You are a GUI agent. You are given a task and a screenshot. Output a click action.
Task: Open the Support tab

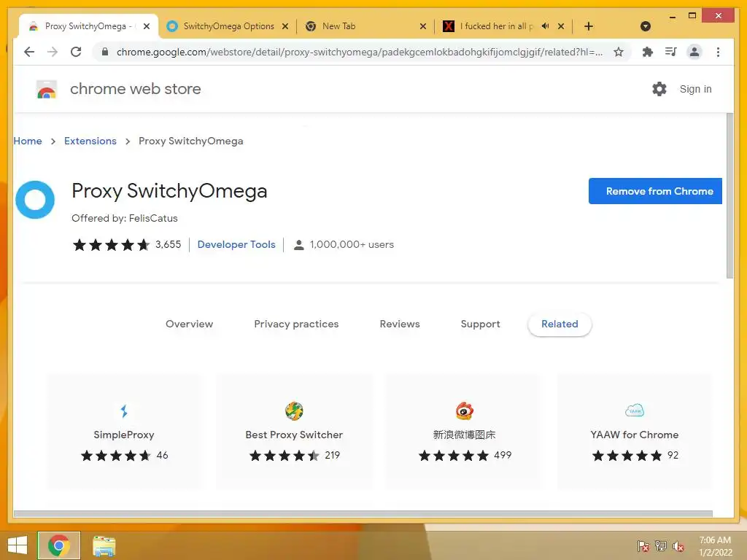click(x=480, y=324)
